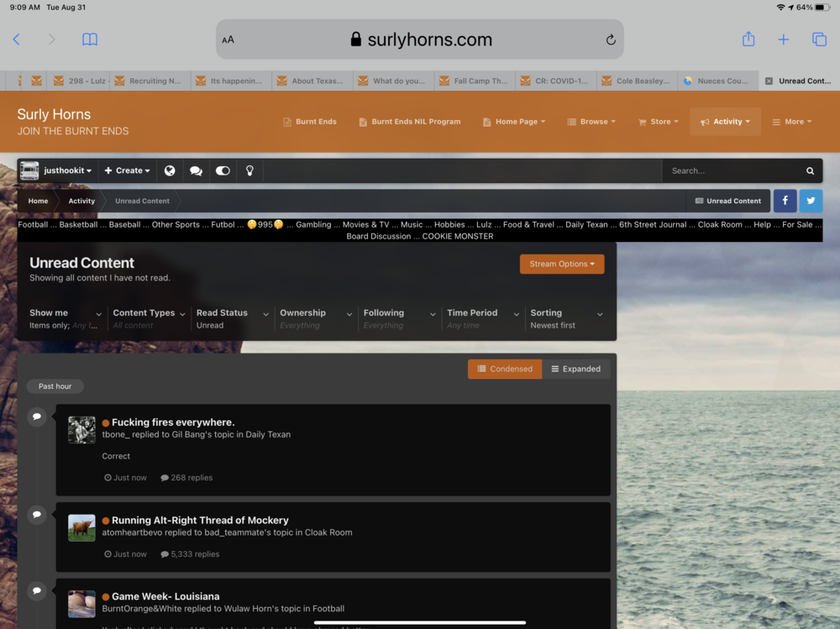Expand the Time Period filter
The width and height of the screenshot is (840, 629).
[481, 318]
